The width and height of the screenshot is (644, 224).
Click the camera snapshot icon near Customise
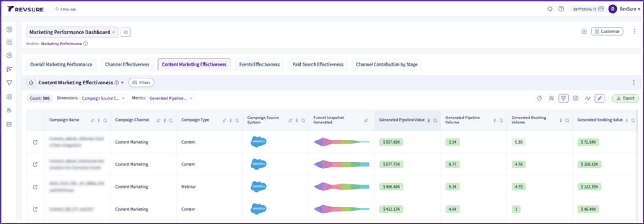[584, 32]
